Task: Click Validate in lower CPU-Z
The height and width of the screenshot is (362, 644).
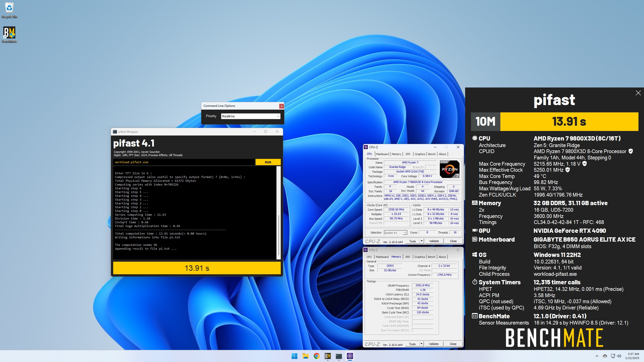Action: [x=434, y=344]
